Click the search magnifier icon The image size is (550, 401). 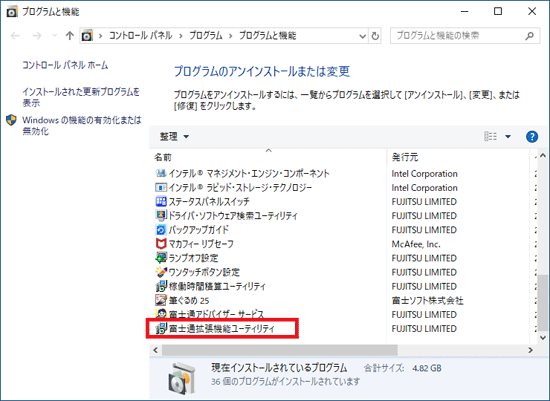click(529, 36)
